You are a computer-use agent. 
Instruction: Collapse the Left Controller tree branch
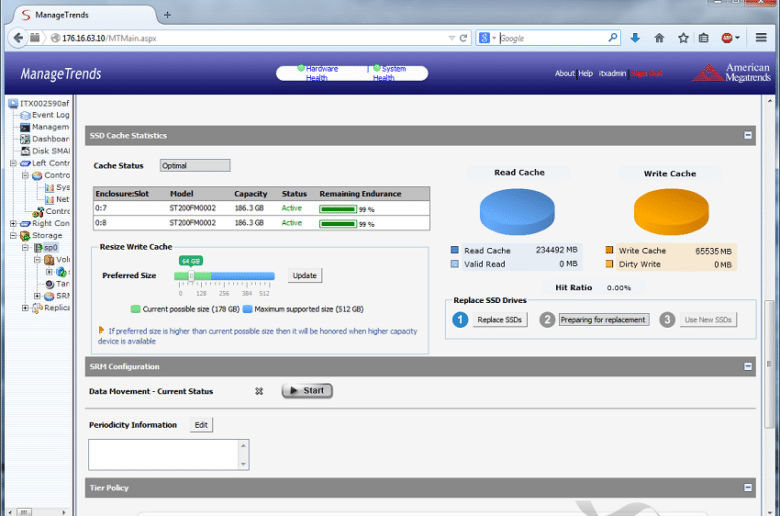(13, 163)
